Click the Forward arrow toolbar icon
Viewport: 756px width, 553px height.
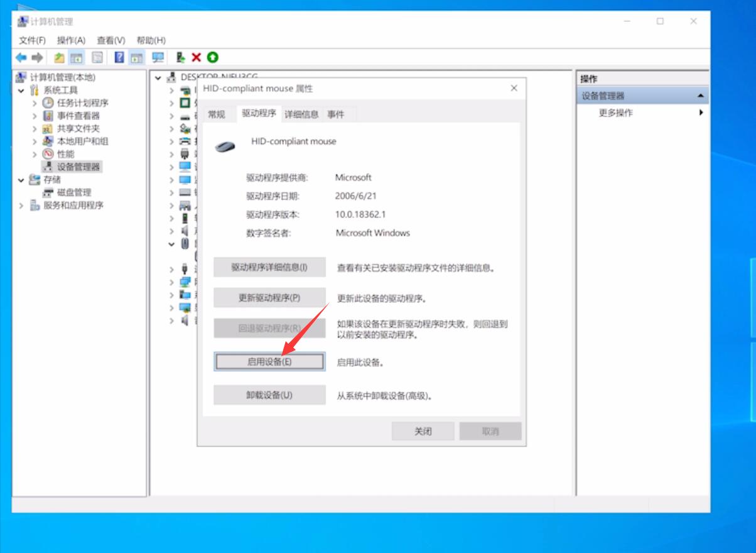point(38,58)
